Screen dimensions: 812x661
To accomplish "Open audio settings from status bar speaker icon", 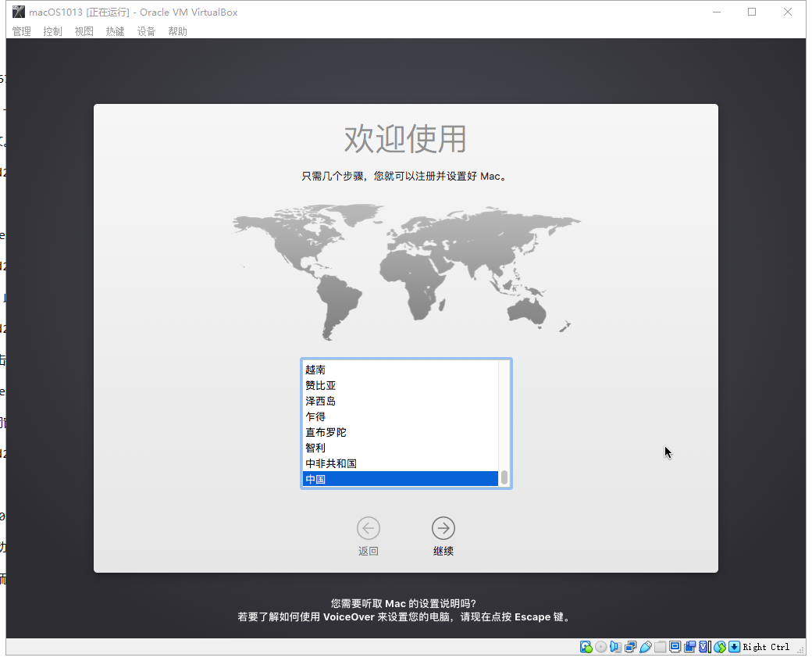I will tap(615, 646).
